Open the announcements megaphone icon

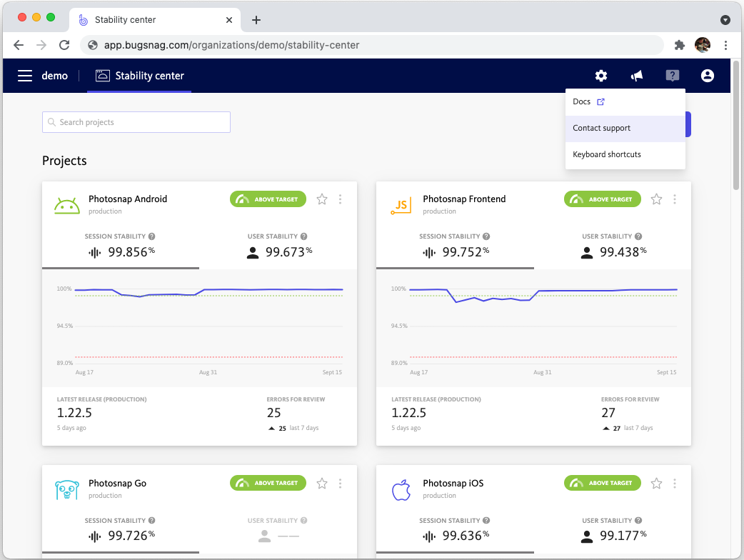point(637,76)
